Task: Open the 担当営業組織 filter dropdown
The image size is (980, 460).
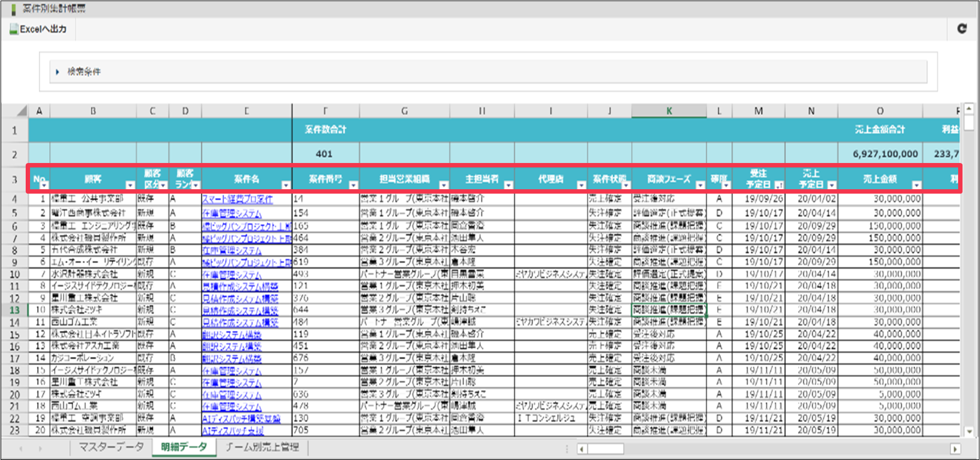Action: pyautogui.click(x=444, y=185)
